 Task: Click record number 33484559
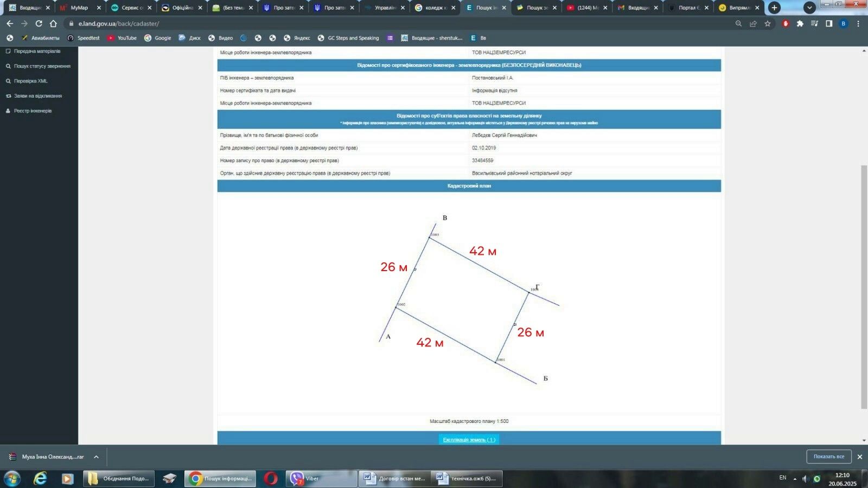tap(482, 160)
